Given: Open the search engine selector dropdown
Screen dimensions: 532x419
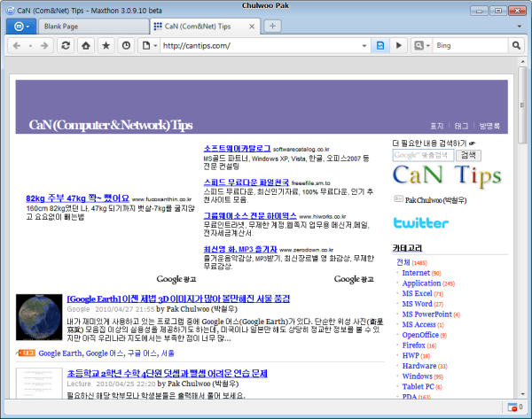Looking at the screenshot, I should [x=422, y=45].
